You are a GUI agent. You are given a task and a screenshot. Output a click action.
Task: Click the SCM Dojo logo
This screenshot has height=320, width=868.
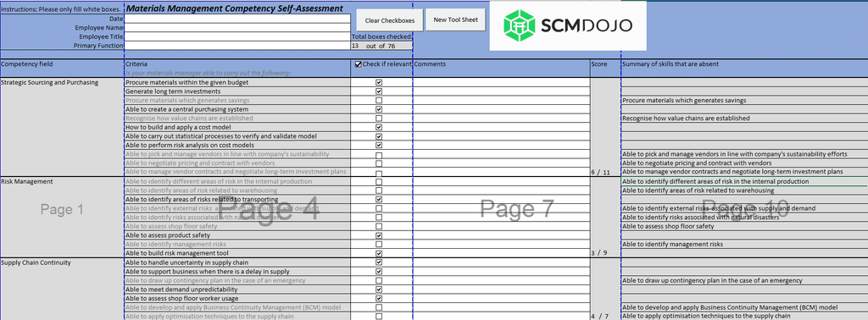coord(568,25)
